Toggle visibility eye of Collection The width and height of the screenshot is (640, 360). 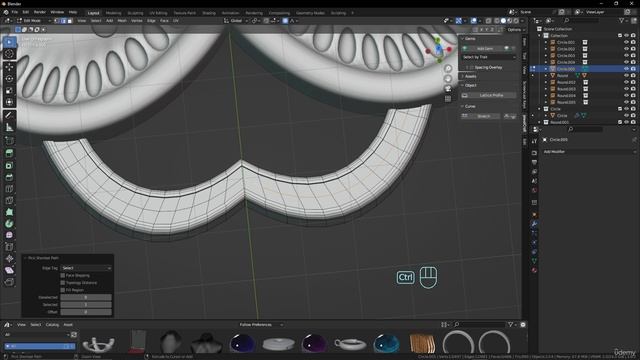click(x=626, y=36)
